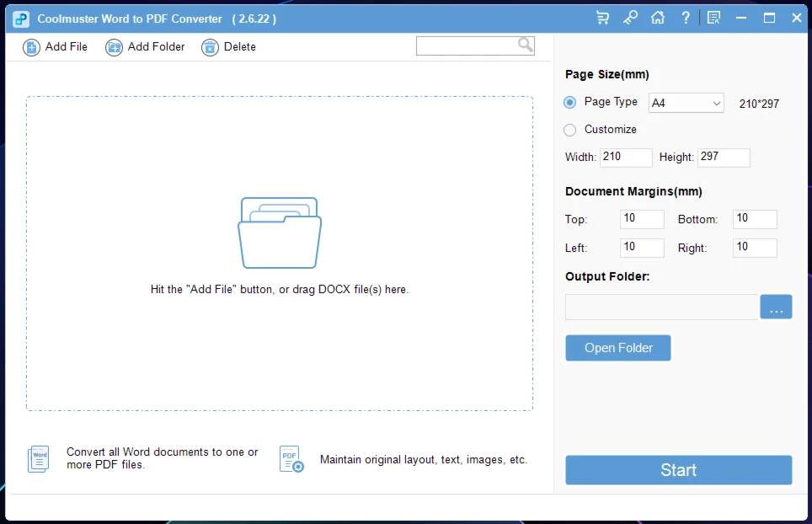Click the shopping cart purchase icon
Screen dimensions: 812x524
pos(602,18)
